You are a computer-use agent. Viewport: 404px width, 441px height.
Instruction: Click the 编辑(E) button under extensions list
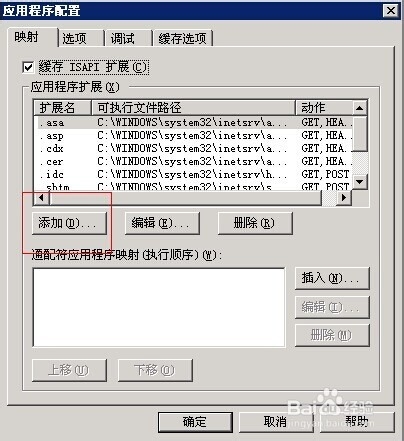[162, 223]
